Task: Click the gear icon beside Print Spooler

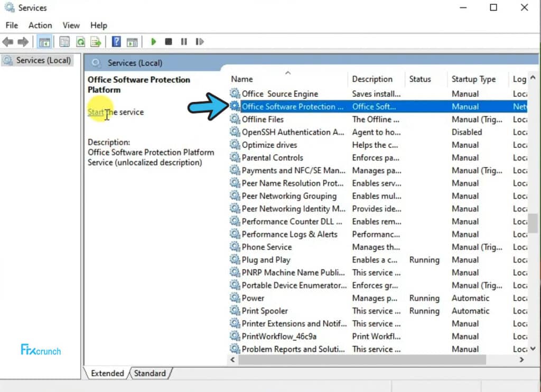Action: click(235, 311)
